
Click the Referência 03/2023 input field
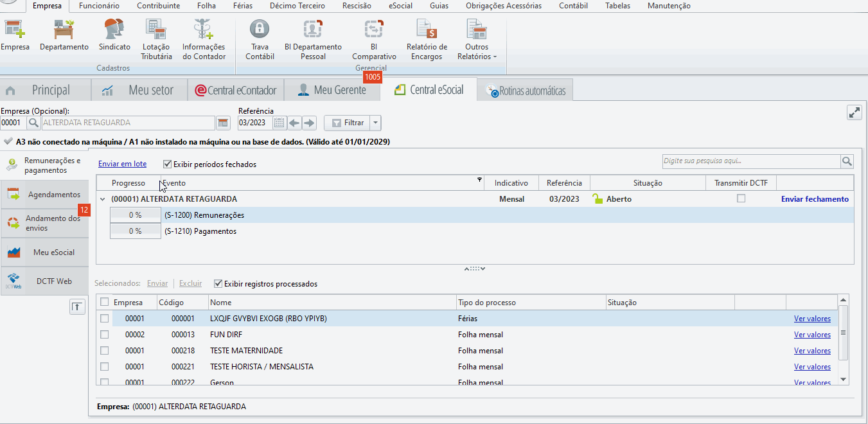click(255, 123)
